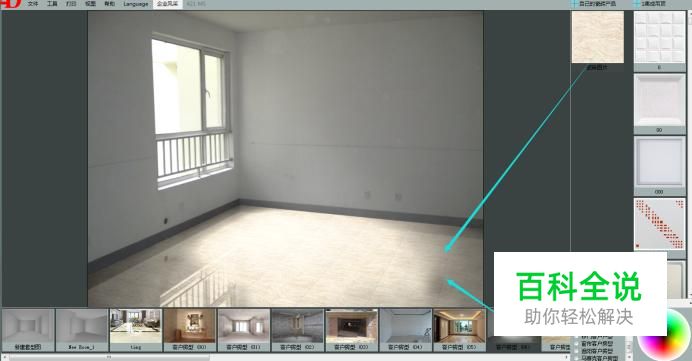Open the 文件 menu

pos(33,4)
